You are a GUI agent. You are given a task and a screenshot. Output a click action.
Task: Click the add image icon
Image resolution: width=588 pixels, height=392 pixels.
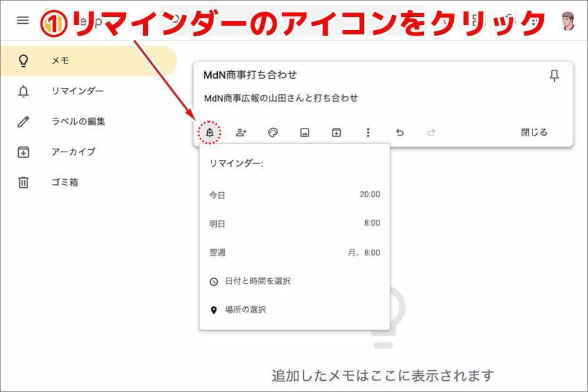tap(305, 132)
